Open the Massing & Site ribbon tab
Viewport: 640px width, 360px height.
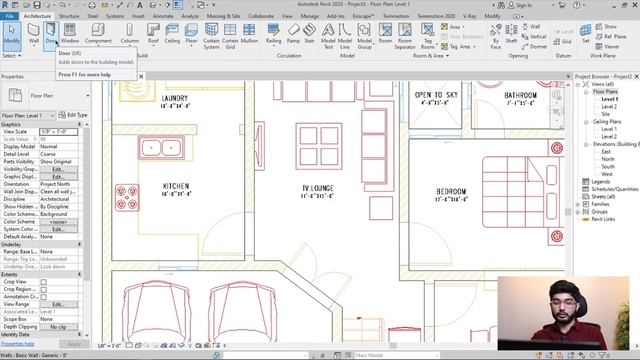click(x=223, y=16)
